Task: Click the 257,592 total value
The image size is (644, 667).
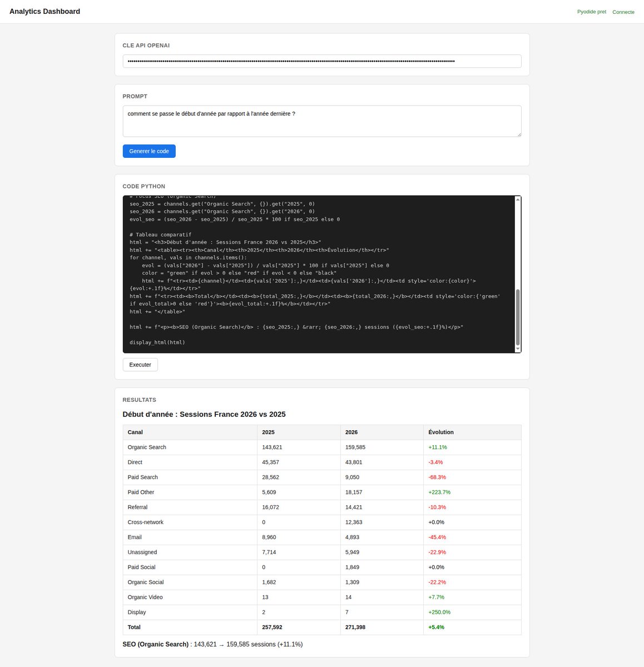Action: [273, 627]
